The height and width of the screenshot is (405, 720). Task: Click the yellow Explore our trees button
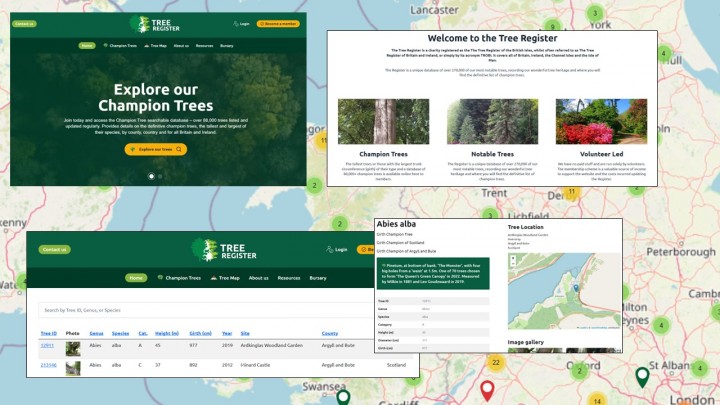pyautogui.click(x=156, y=149)
